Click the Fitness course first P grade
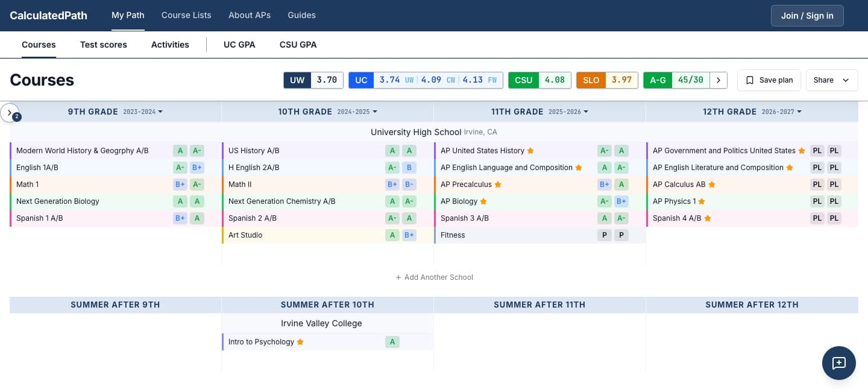 pyautogui.click(x=604, y=235)
